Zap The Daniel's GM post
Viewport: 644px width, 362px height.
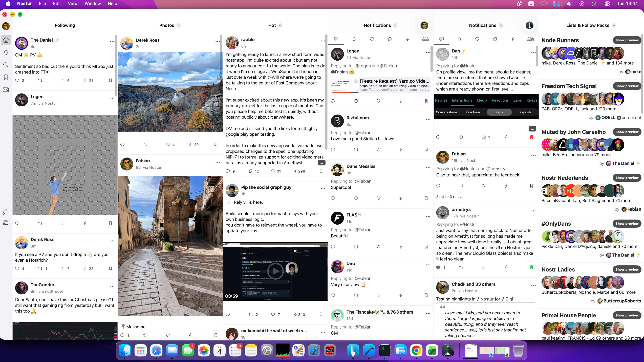[x=85, y=80]
